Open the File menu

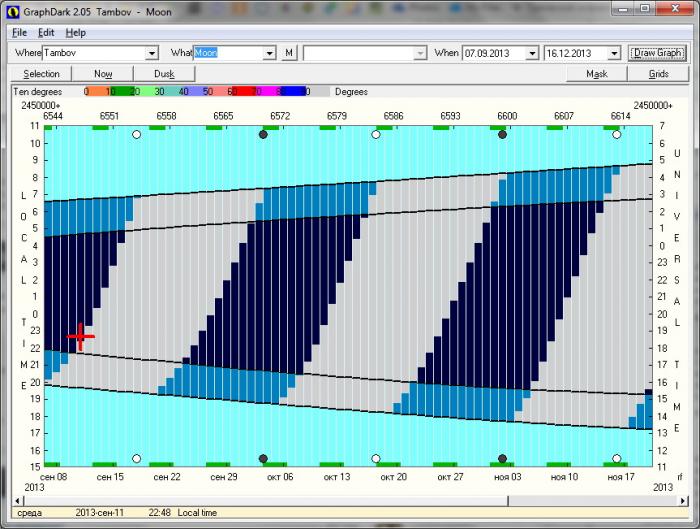pyautogui.click(x=19, y=33)
